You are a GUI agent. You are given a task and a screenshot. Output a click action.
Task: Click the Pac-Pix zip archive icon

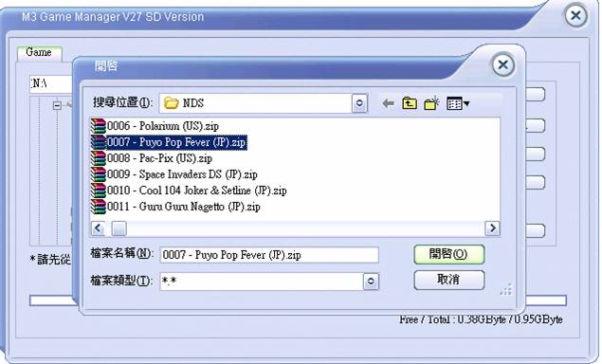coord(99,158)
